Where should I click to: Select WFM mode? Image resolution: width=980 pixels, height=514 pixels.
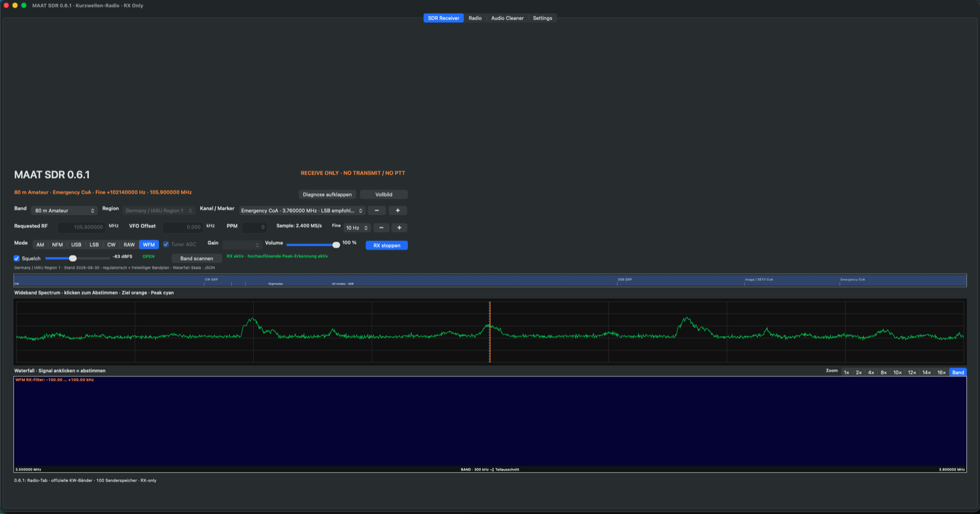tap(149, 244)
